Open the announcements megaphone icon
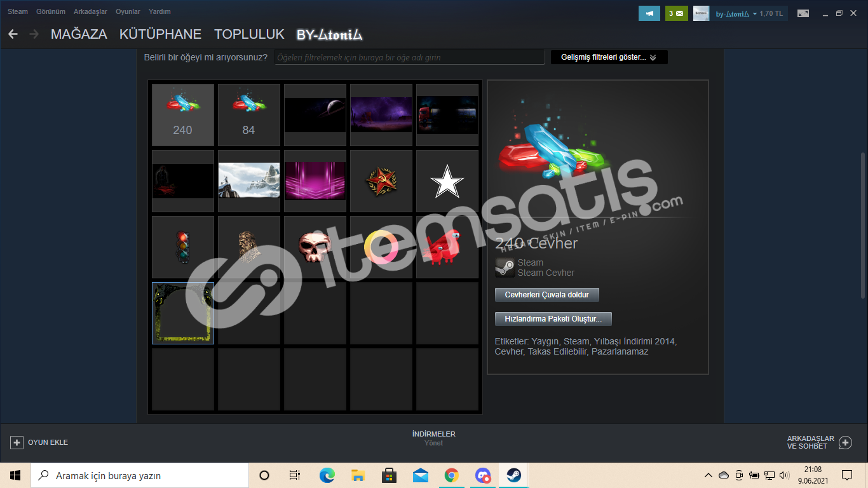 (649, 13)
